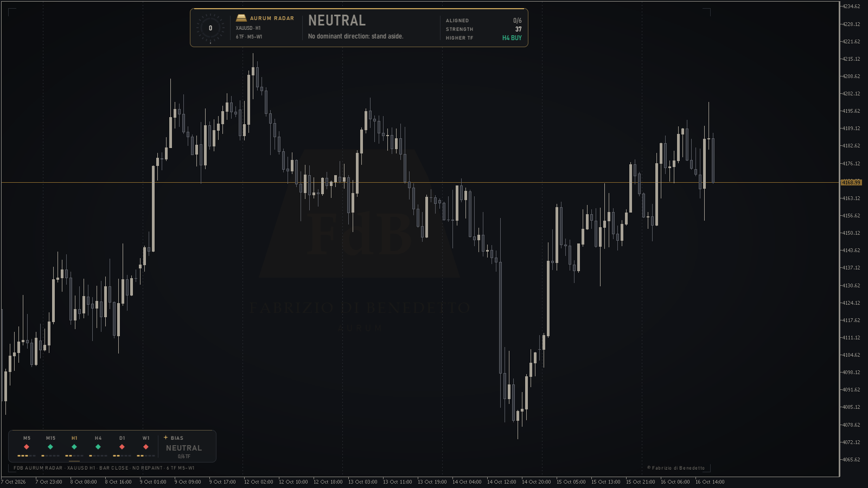Click the M5 strength bar meter

pos(27,455)
